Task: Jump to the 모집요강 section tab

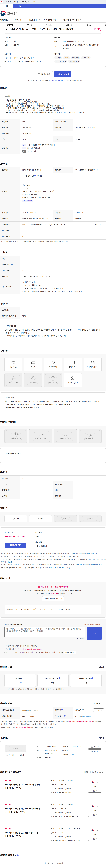Action: [x=10, y=25]
